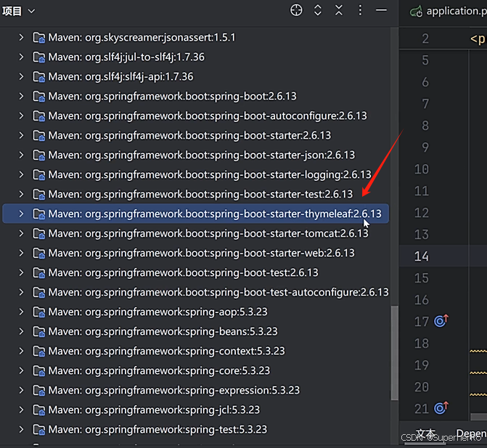Select spring-boot-starter-tomcat:2.6.13 row
The width and height of the screenshot is (487, 448).
click(195, 233)
